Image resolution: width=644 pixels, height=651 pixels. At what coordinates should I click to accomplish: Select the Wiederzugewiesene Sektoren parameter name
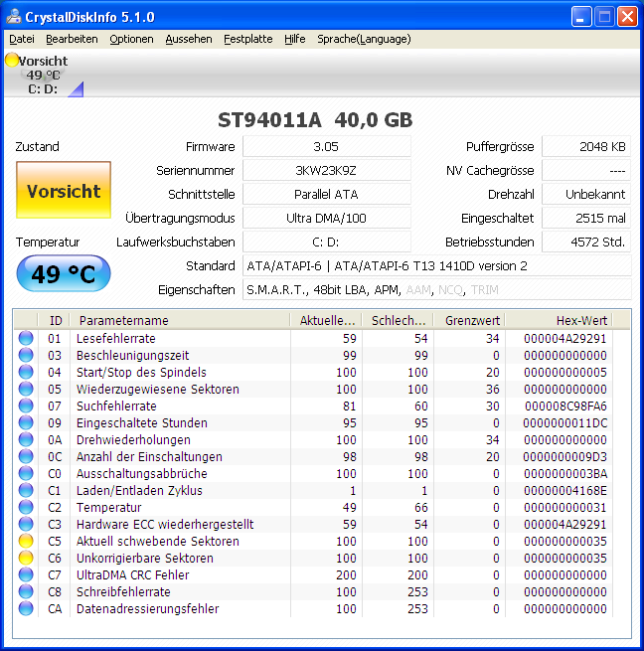pyautogui.click(x=158, y=389)
